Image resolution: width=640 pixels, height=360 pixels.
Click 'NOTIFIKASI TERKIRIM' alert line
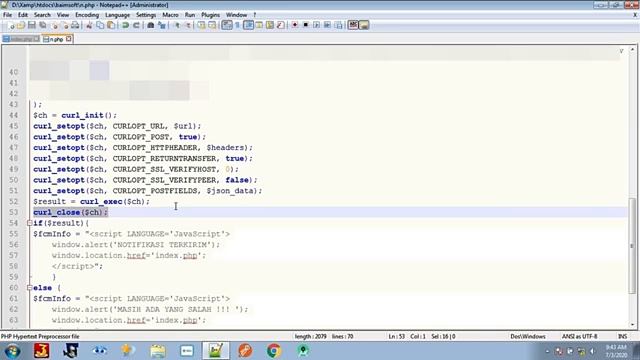click(x=136, y=244)
